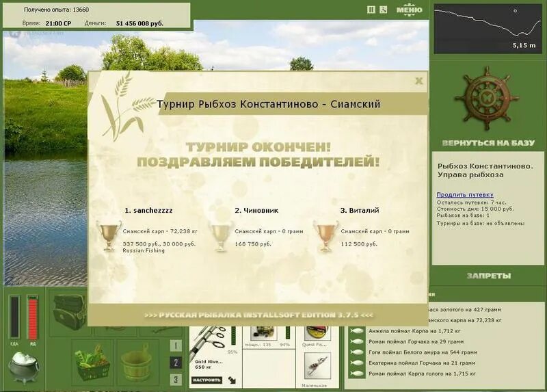This screenshot has width=547, height=392.
Task: Select tackle slot 1
Action: [x=176, y=345]
